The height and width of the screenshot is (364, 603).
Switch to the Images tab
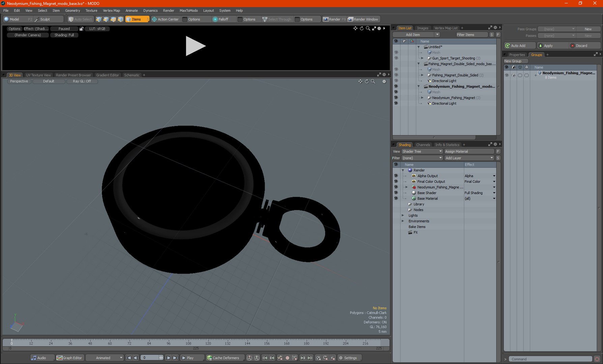click(x=423, y=28)
